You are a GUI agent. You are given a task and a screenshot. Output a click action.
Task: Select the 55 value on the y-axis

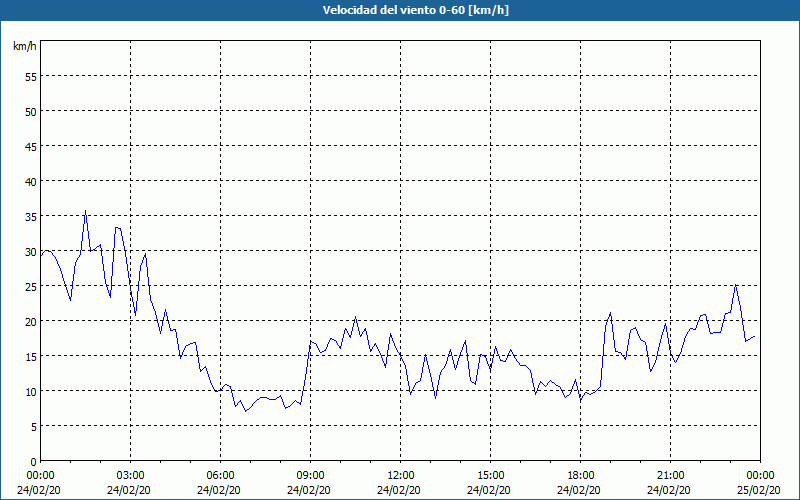tap(31, 77)
